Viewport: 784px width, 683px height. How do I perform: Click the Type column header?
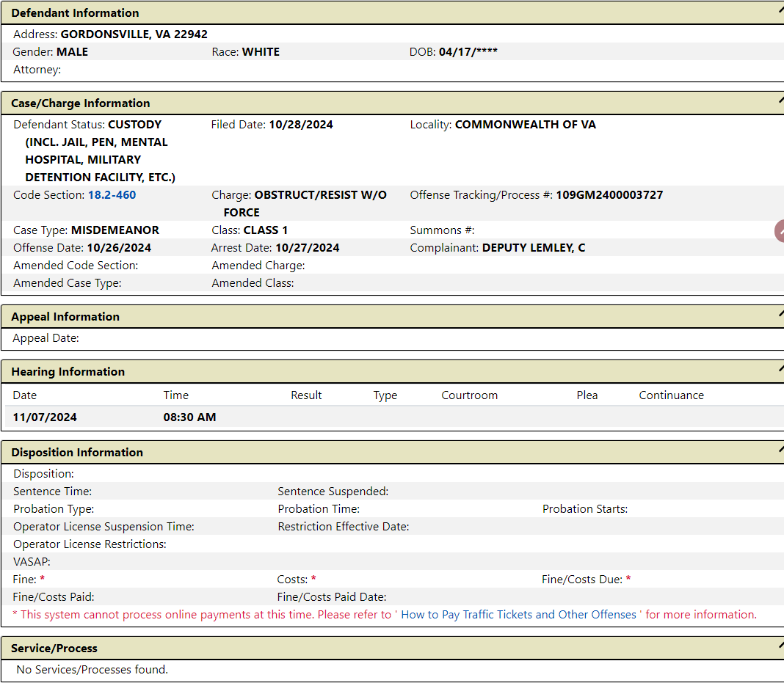click(x=385, y=395)
